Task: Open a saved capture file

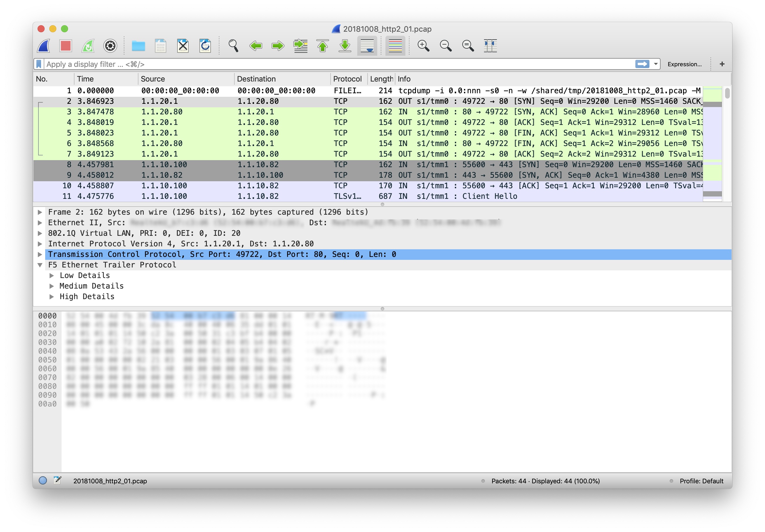Action: coord(139,46)
